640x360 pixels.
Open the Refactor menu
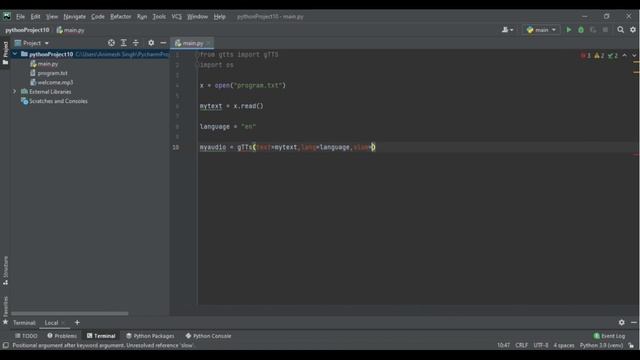click(121, 16)
